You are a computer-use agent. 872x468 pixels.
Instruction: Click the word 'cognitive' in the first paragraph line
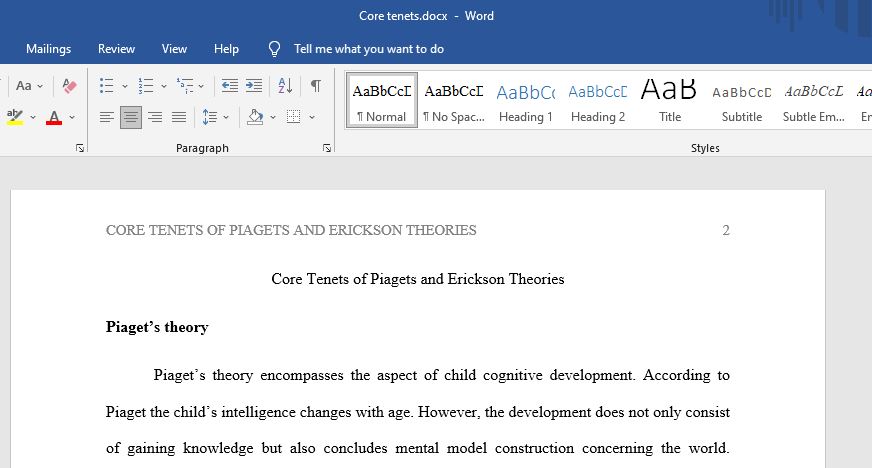coord(513,375)
